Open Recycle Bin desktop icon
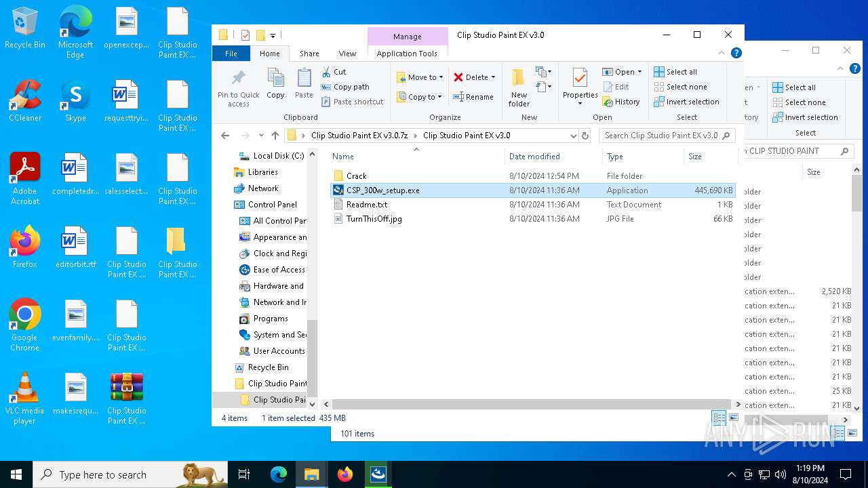868x488 pixels. tap(25, 28)
